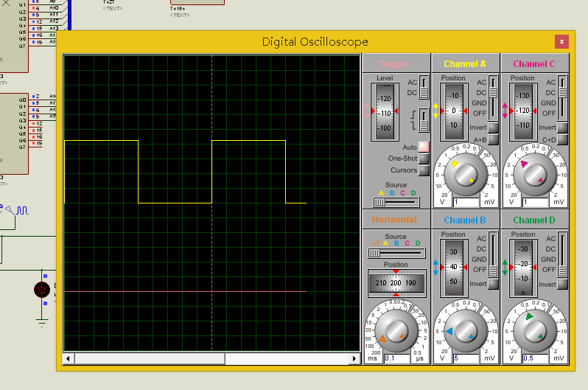This screenshot has height=390, width=588.
Task: Click the yellow Channel A dial pointer
Action: coord(455,164)
